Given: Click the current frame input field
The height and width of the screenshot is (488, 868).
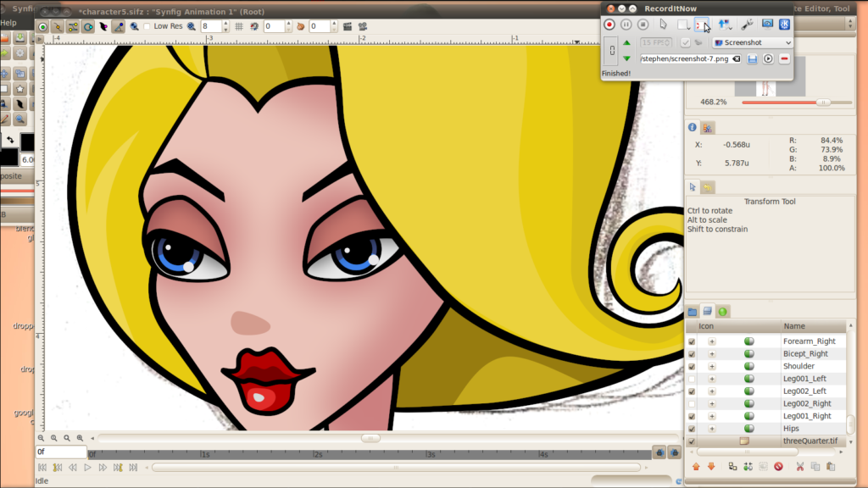Looking at the screenshot, I should point(61,452).
